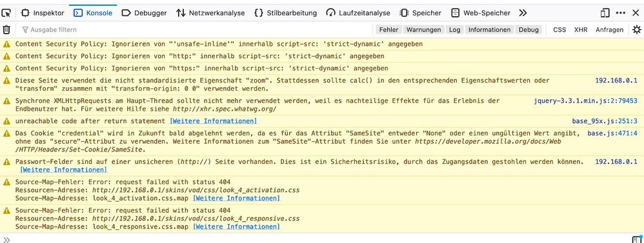644x243 pixels.
Task: Toggle the XHR filter
Action: tap(581, 30)
